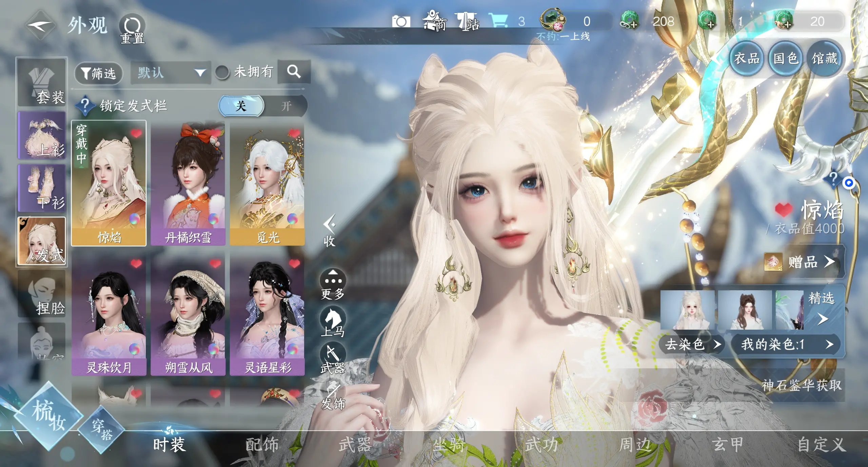Click the 武器 weapon display icon
The width and height of the screenshot is (868, 467).
coord(333,359)
